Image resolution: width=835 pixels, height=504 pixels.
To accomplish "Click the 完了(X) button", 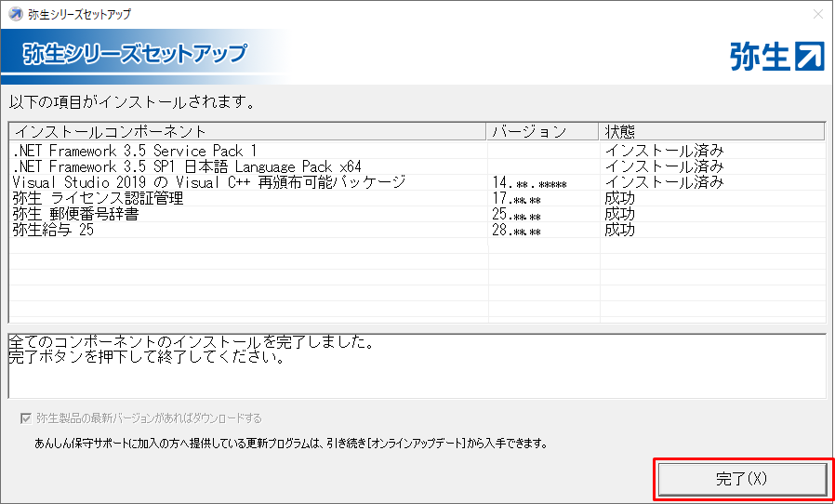I will 742,480.
